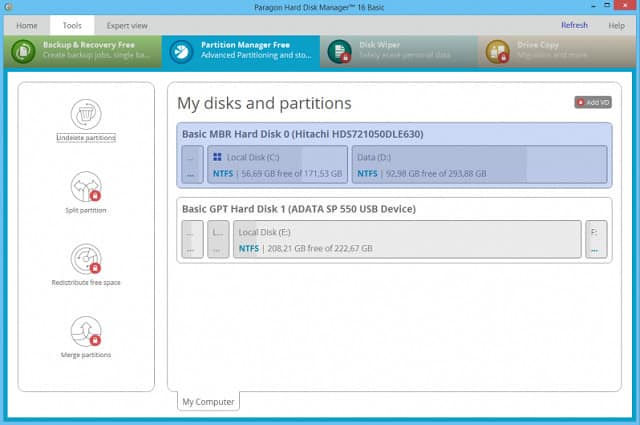Click the Basic MBR Hard Disk 0 header
The height and width of the screenshot is (425, 640).
[x=302, y=134]
